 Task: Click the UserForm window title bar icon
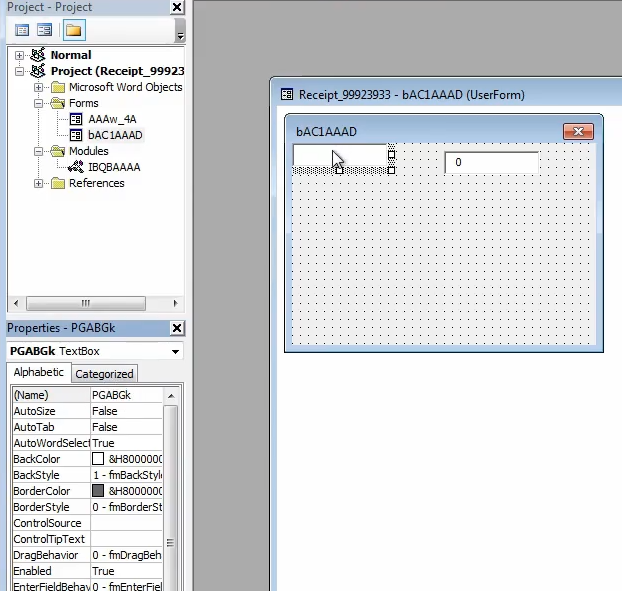click(287, 94)
